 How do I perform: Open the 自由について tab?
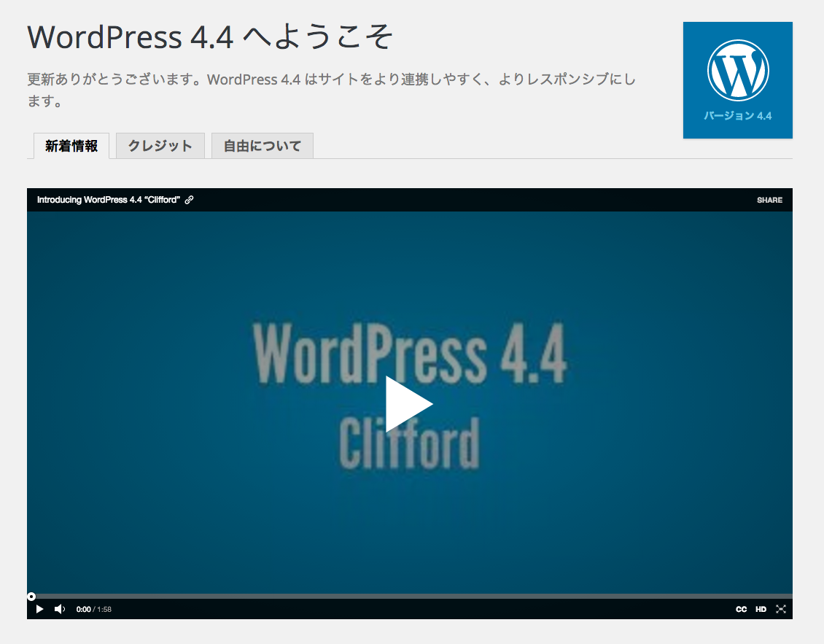point(262,145)
